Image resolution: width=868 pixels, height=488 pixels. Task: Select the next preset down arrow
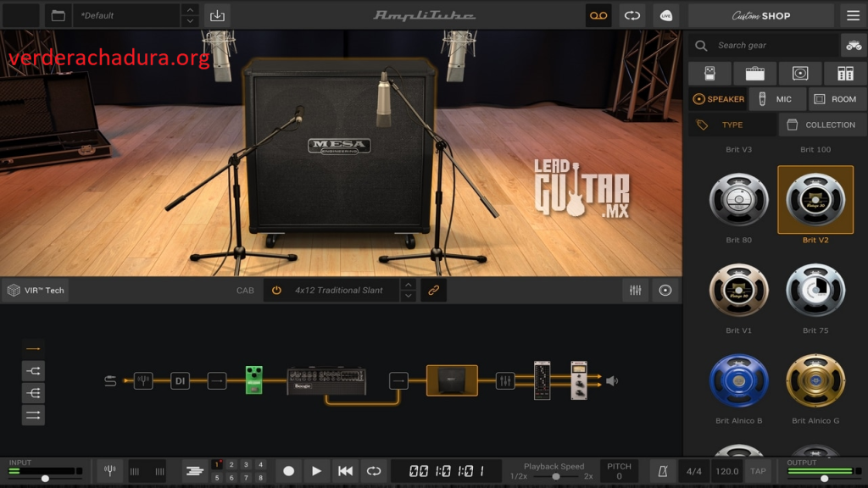190,21
